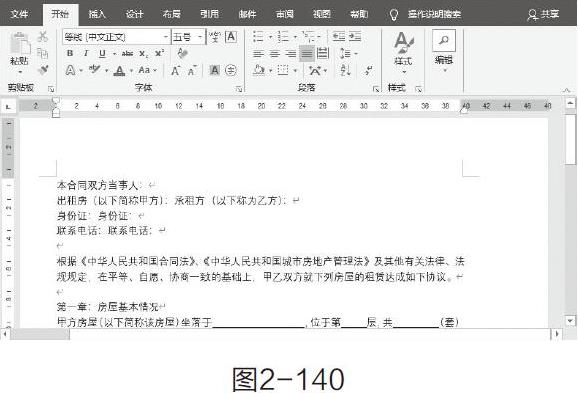578x393 pixels.
Task: Click the Copy icon in clipboard group
Action: (43, 53)
